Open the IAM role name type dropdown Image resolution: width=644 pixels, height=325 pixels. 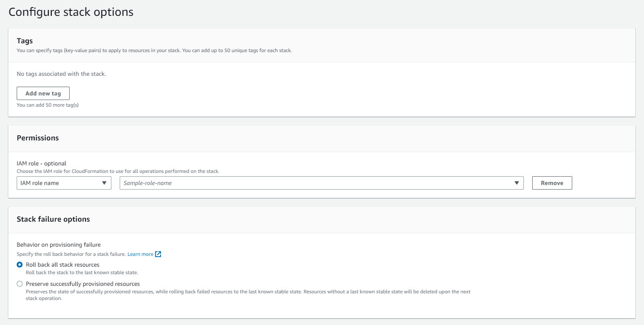pos(64,183)
